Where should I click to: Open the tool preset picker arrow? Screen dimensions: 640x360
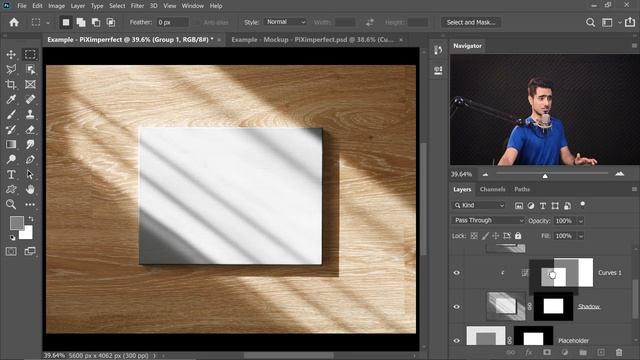pyautogui.click(x=48, y=23)
